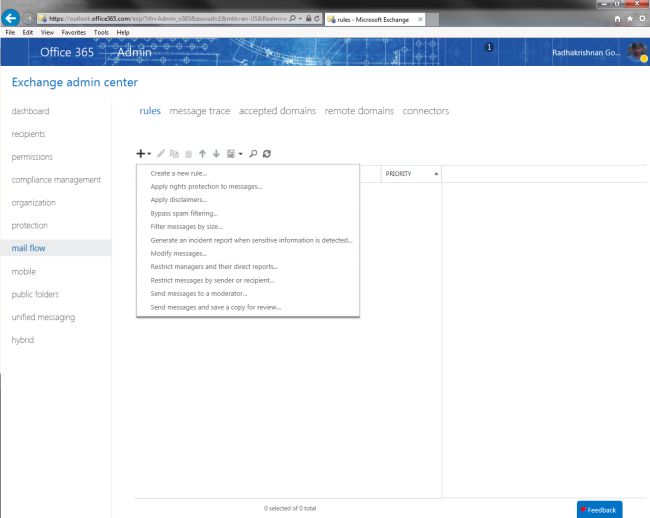The width and height of the screenshot is (650, 518).
Task: Click the export list icon in rules toolbar
Action: 231,154
